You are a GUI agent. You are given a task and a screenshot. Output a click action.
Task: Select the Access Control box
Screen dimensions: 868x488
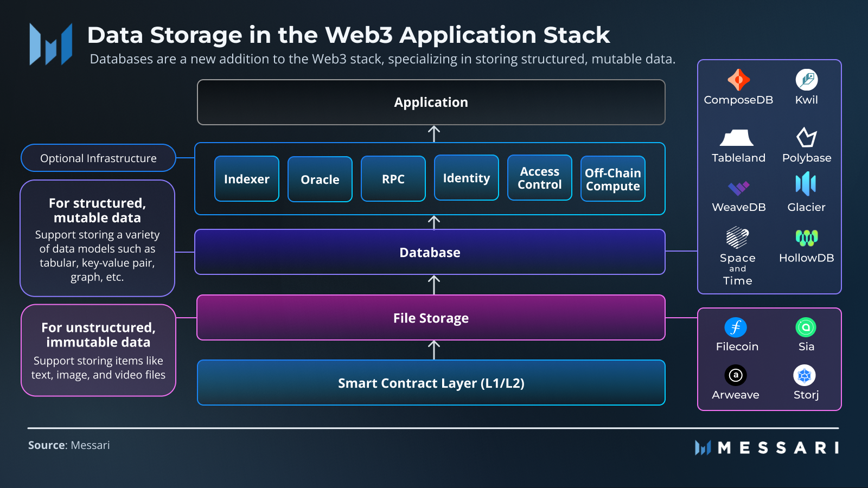click(x=539, y=178)
